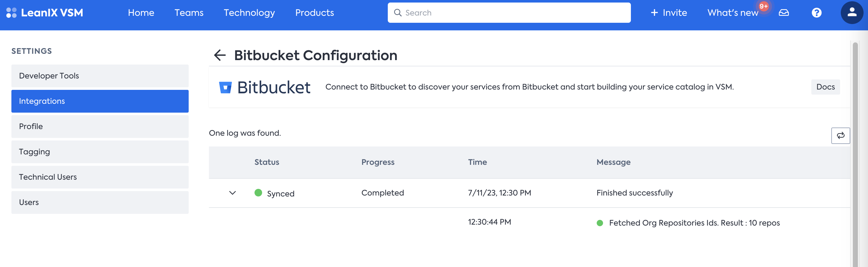Collapse the Synced log row chevron
Image resolution: width=868 pixels, height=267 pixels.
pyautogui.click(x=232, y=193)
